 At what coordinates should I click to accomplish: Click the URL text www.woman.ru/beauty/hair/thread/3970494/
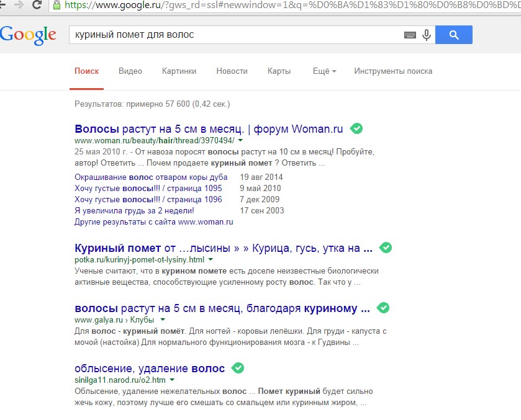[155, 140]
